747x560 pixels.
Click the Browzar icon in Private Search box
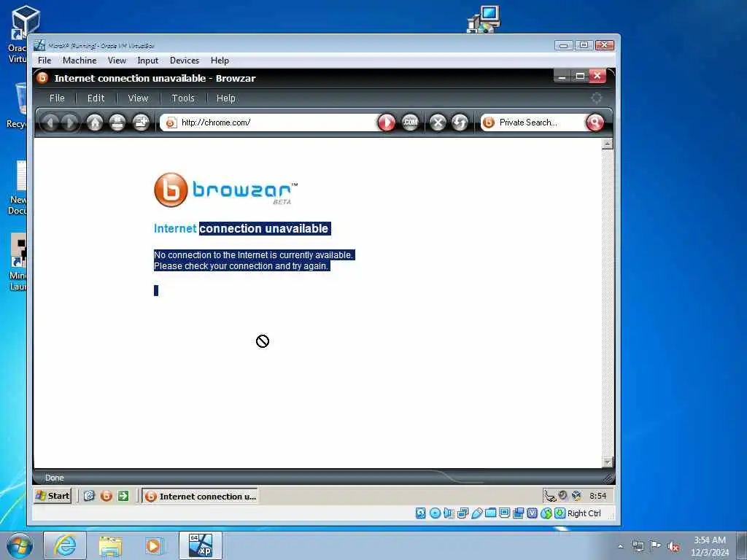tap(488, 122)
